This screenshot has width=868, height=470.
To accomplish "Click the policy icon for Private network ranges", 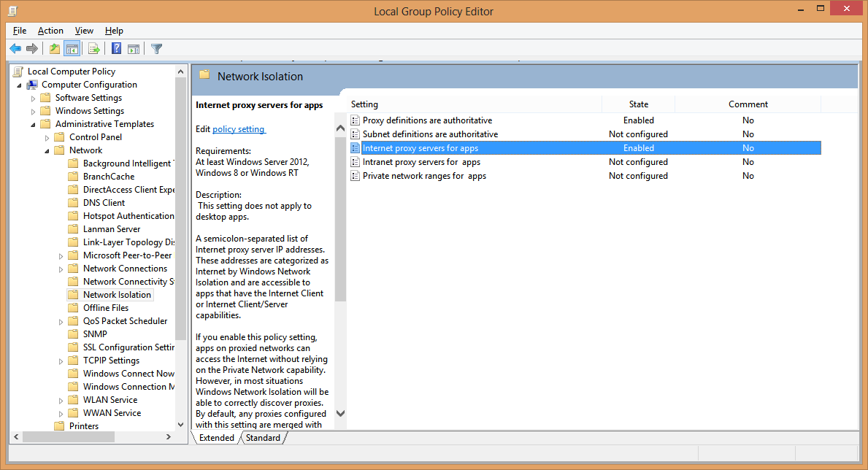I will 356,175.
